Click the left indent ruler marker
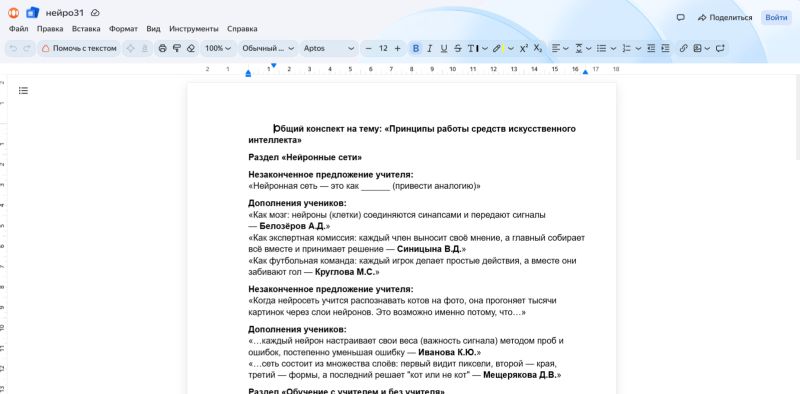Image resolution: width=800 pixels, height=394 pixels. (x=248, y=73)
